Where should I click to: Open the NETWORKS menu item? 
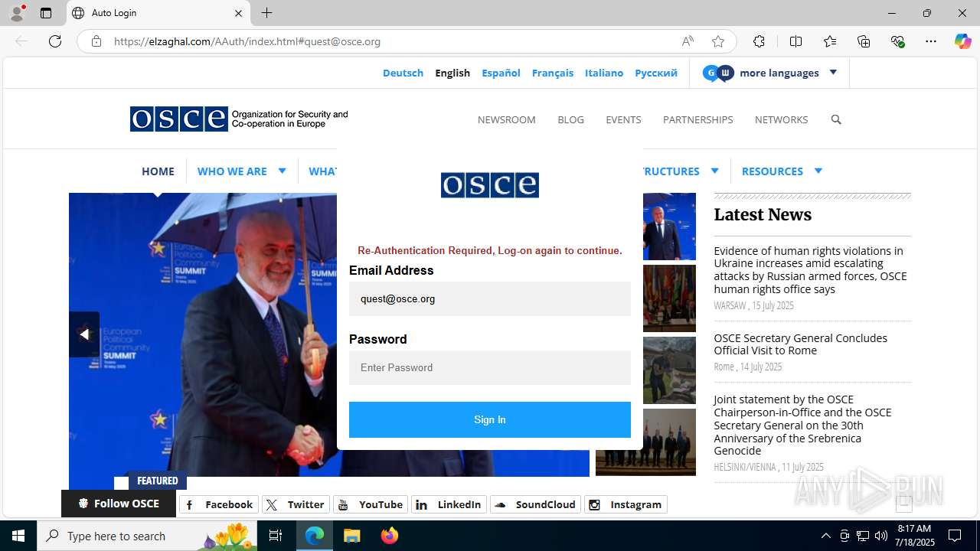(x=781, y=119)
